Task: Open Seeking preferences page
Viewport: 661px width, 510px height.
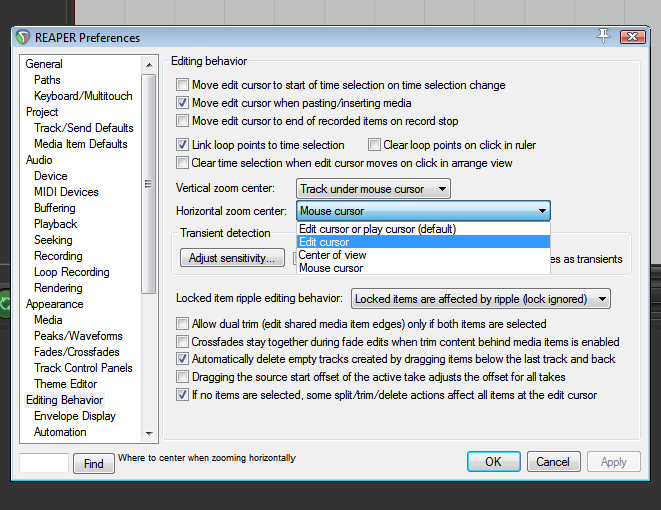Action: pos(53,240)
